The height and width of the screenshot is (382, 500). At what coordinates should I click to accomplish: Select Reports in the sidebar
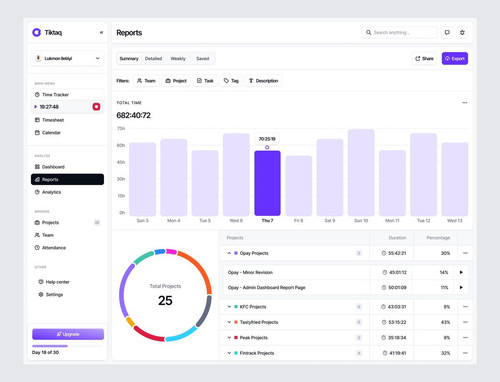point(68,179)
